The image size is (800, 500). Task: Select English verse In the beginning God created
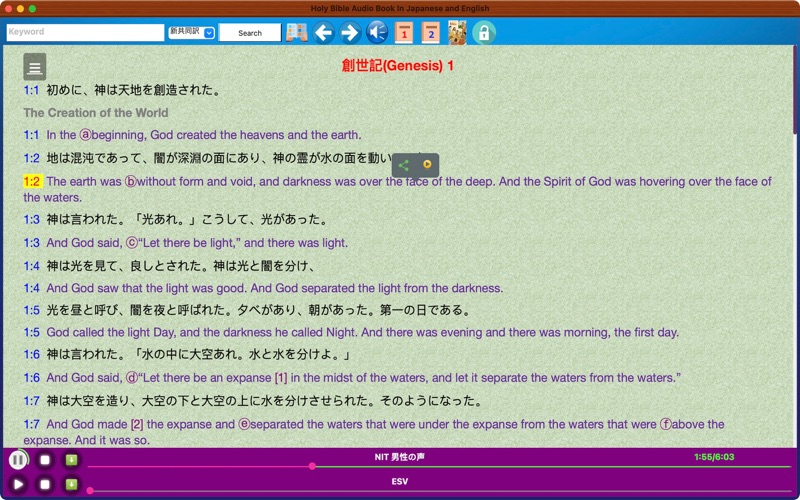coord(204,135)
